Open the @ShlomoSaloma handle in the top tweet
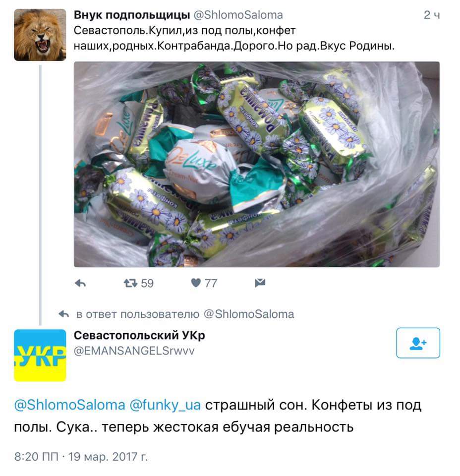 click(x=238, y=15)
